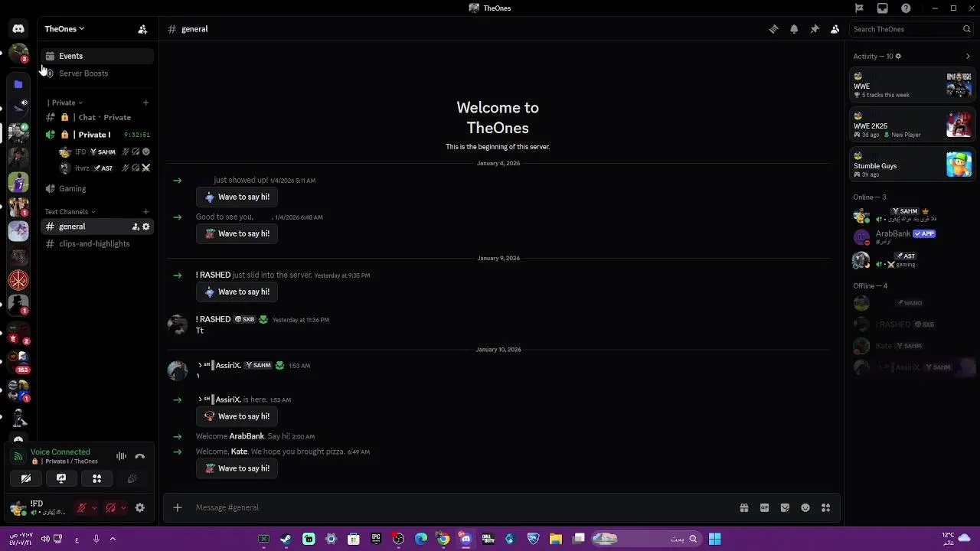The image size is (980, 551).
Task: Open WWE 2K25 activity card
Action: (912, 126)
